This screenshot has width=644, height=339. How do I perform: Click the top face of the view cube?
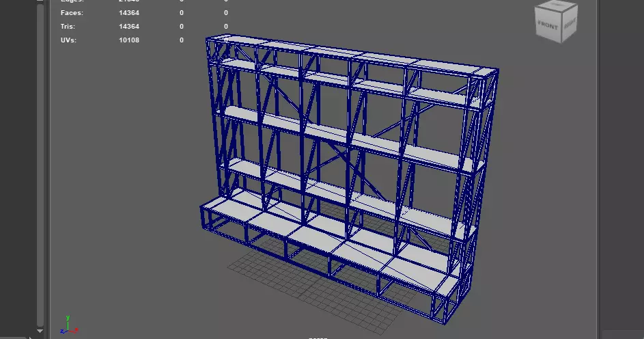click(557, 5)
